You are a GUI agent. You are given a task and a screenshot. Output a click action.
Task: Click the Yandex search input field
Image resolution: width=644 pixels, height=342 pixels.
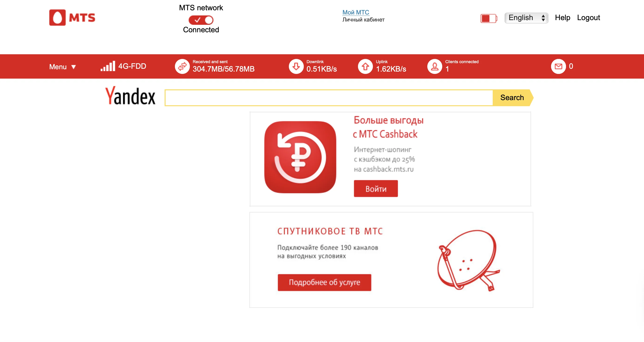329,98
